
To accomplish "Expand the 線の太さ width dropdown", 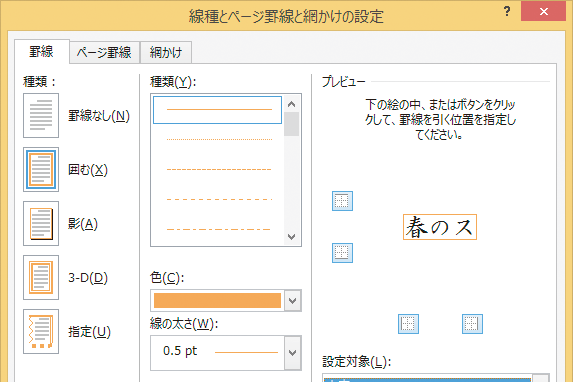I will pos(292,353).
